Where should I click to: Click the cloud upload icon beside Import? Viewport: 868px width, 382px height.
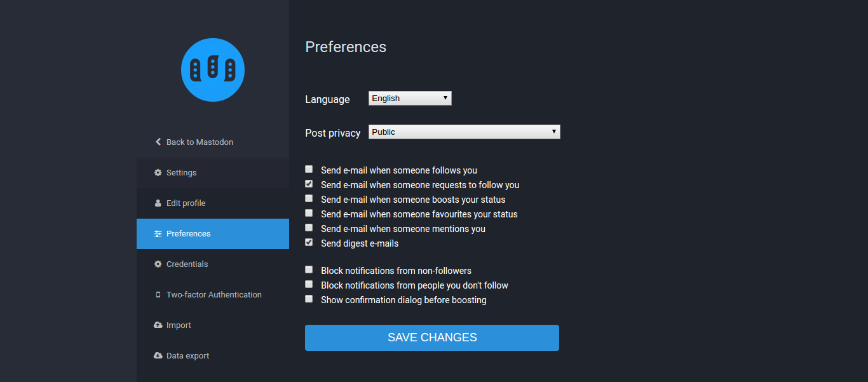point(158,325)
